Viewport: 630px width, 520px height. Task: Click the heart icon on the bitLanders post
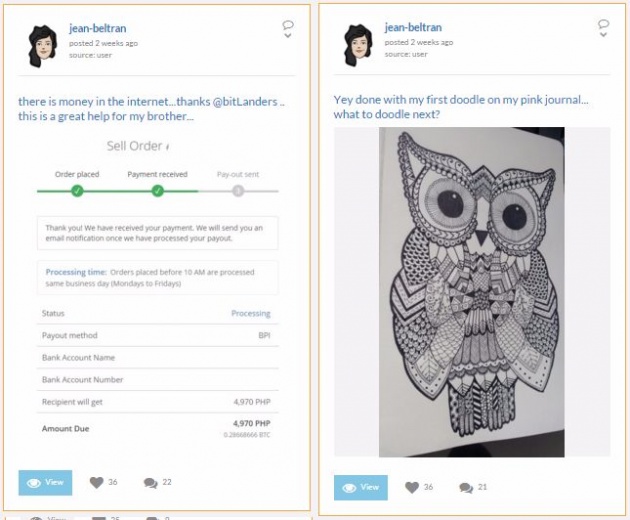pos(96,482)
